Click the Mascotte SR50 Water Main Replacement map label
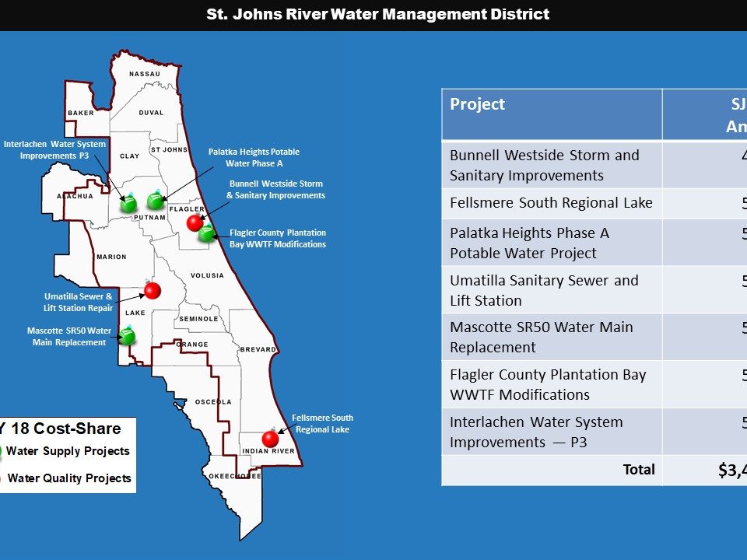Screen dimensions: 747x560 click(x=69, y=336)
